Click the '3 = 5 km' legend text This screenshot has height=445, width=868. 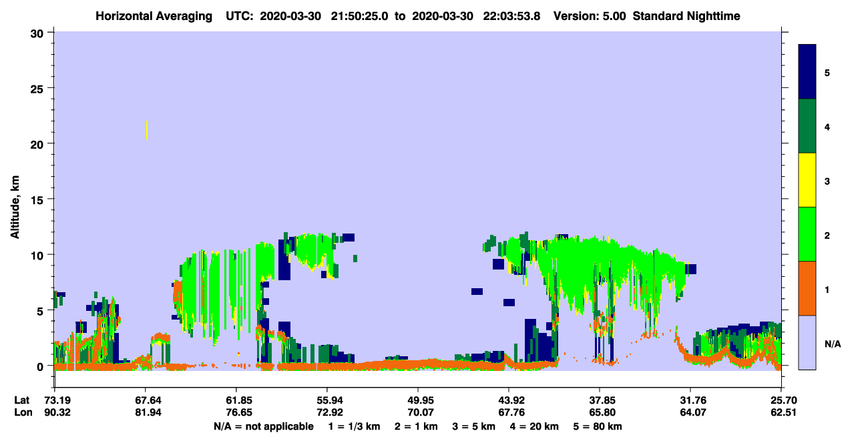pos(474,426)
